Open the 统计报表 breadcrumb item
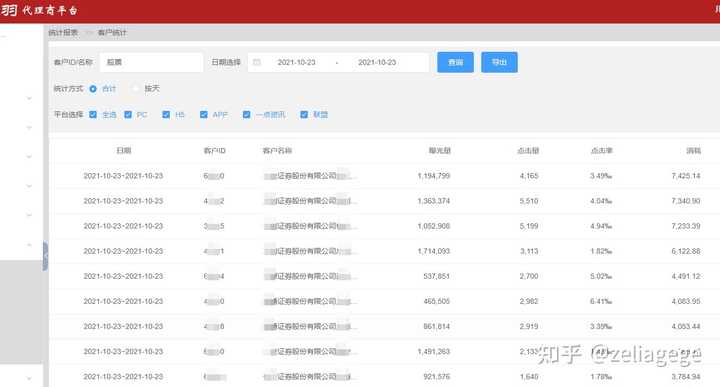The height and width of the screenshot is (387, 720). [63, 33]
